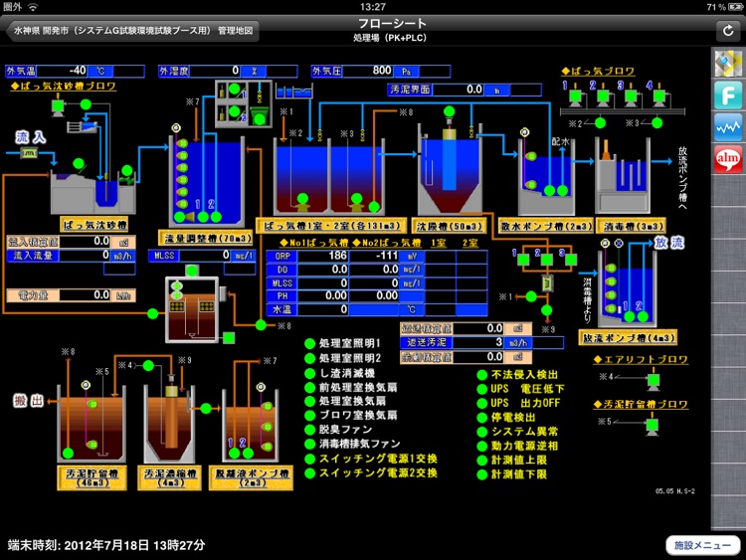
Task: Tap the 電力量 value field
Action: (86, 295)
